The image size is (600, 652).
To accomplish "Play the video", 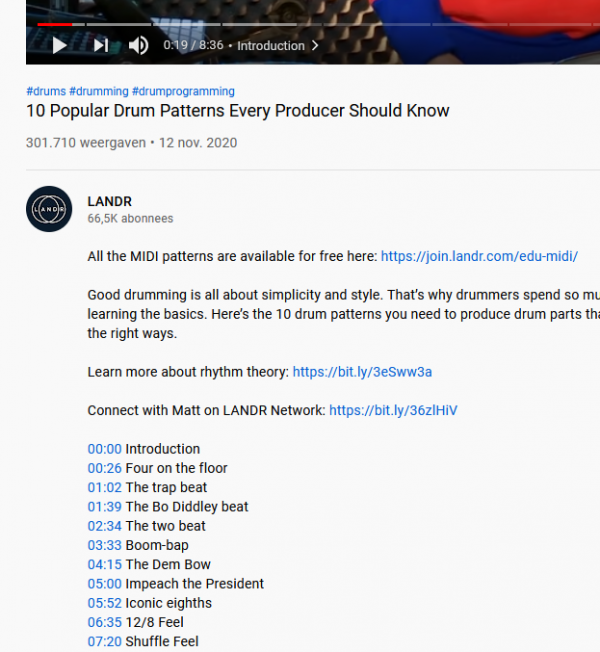I will (x=60, y=45).
